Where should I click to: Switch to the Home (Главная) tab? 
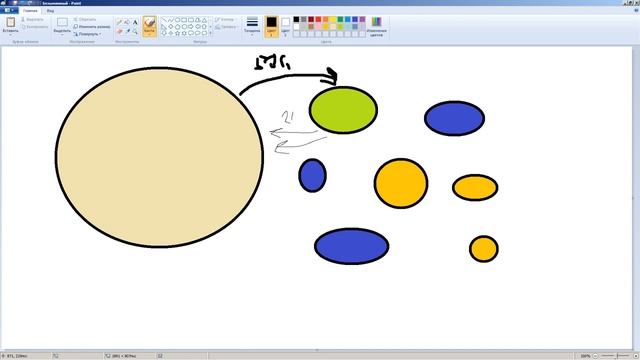[30, 11]
